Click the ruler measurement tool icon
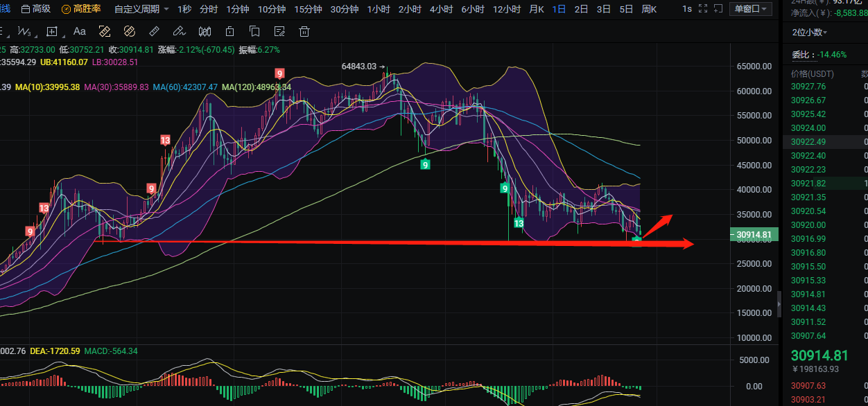The image size is (868, 406). coord(155,31)
